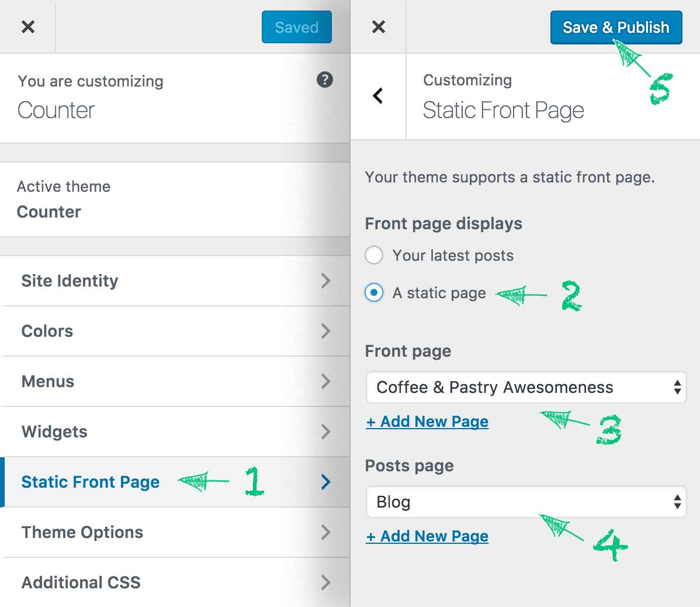Close the Static Front Page customizer with X

(x=378, y=27)
